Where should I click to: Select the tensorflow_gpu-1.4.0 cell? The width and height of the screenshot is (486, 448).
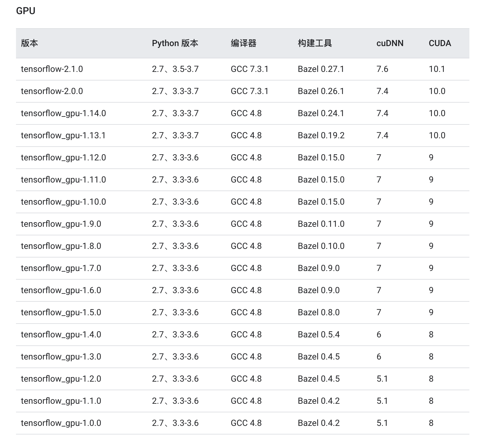[x=61, y=335]
